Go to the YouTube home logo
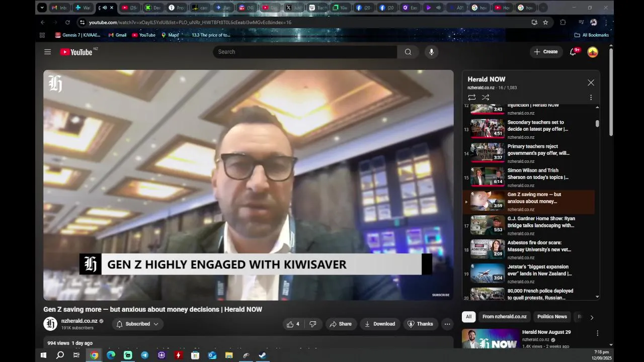The height and width of the screenshot is (362, 644). pyautogui.click(x=76, y=52)
